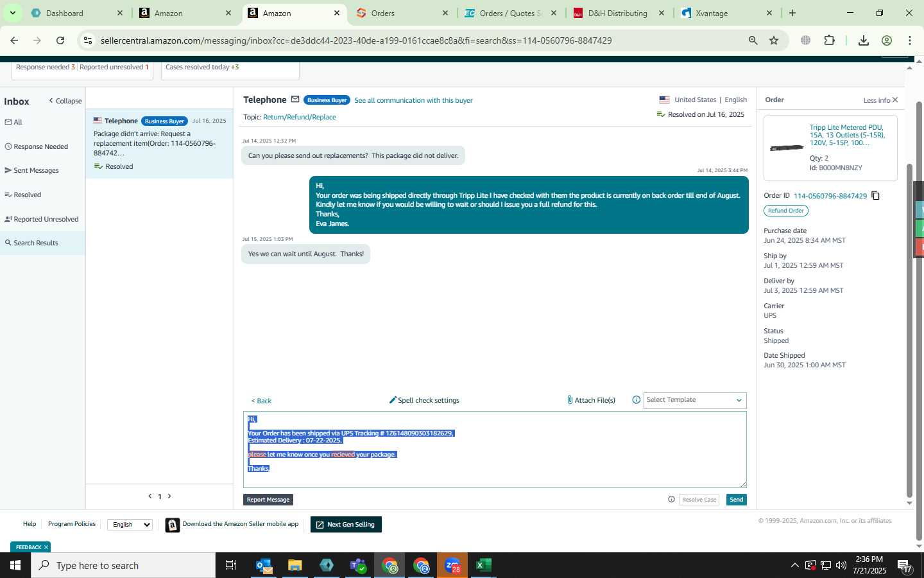The width and height of the screenshot is (924, 578).
Task: Go to previous page in conversation list
Action: click(x=150, y=496)
